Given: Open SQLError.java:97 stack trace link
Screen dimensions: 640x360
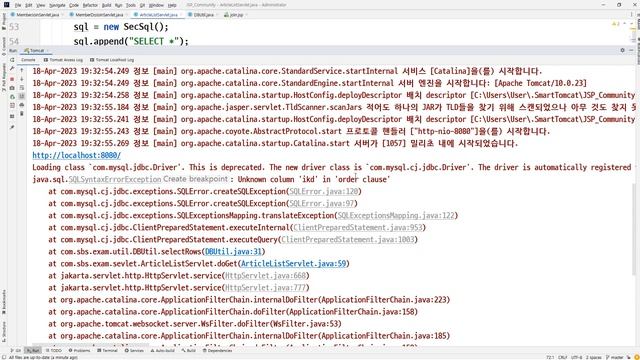Looking at the screenshot, I should (321, 203).
